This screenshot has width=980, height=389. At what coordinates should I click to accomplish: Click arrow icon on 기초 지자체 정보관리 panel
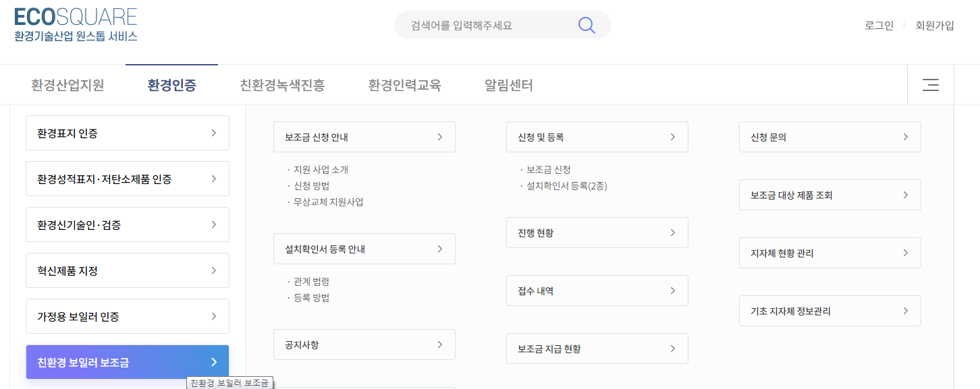click(905, 311)
